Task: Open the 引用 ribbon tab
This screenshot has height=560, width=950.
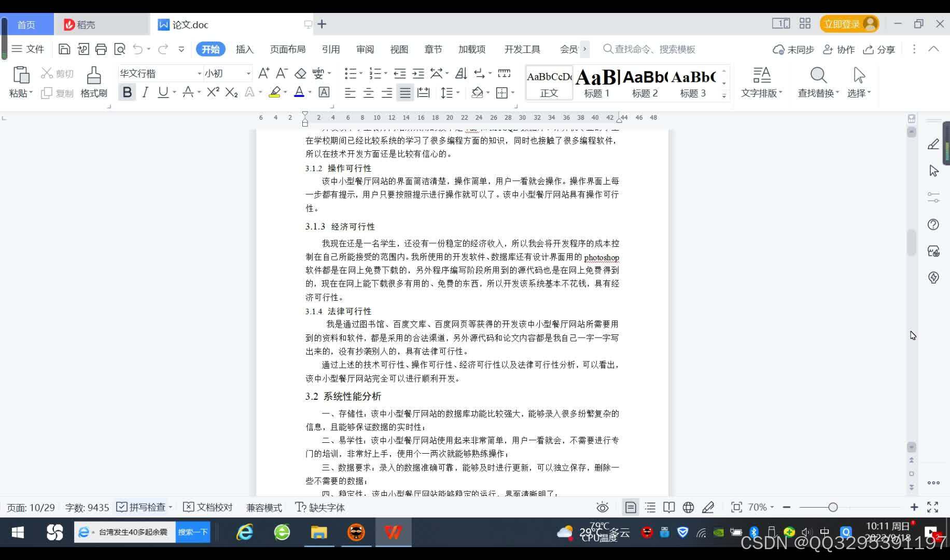Action: coord(331,49)
